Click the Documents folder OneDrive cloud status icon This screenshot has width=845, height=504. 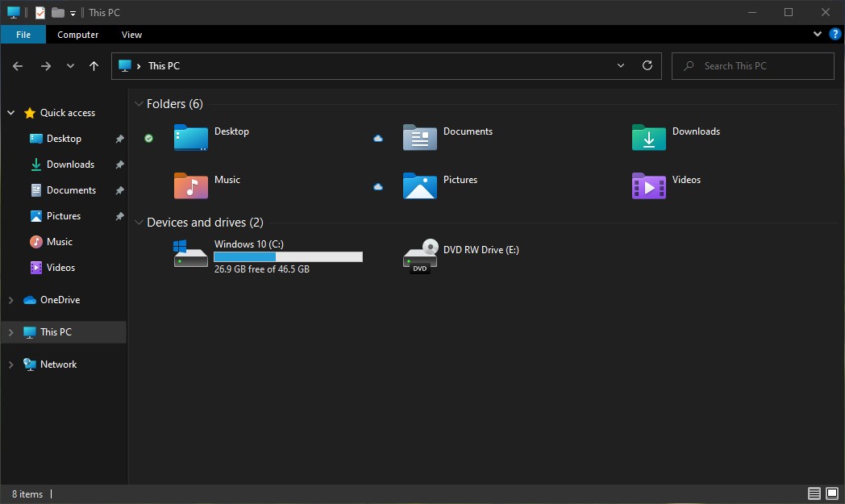tap(378, 139)
